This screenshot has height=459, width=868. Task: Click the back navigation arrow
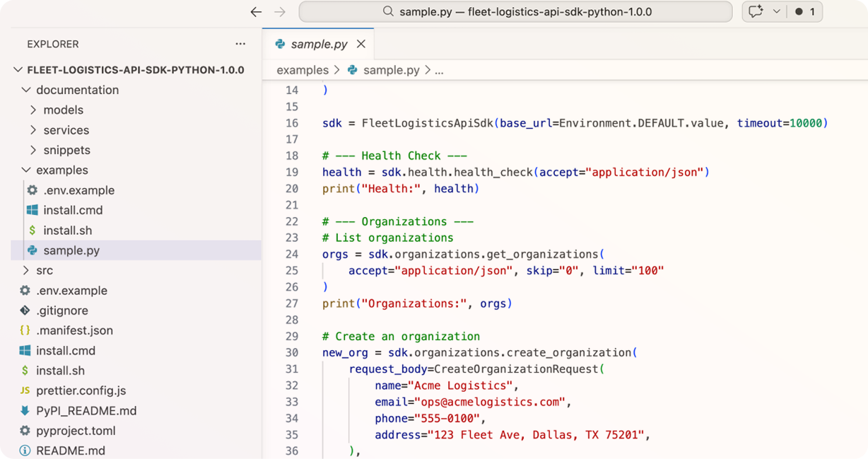pos(256,11)
